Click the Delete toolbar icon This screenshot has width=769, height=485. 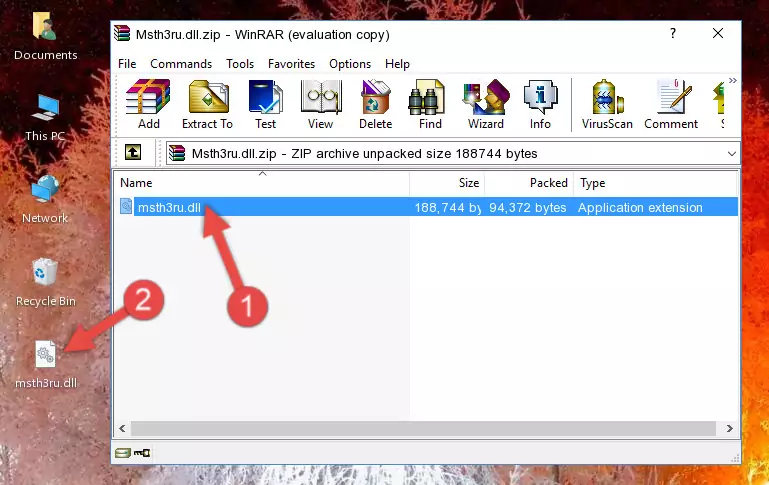(x=375, y=104)
